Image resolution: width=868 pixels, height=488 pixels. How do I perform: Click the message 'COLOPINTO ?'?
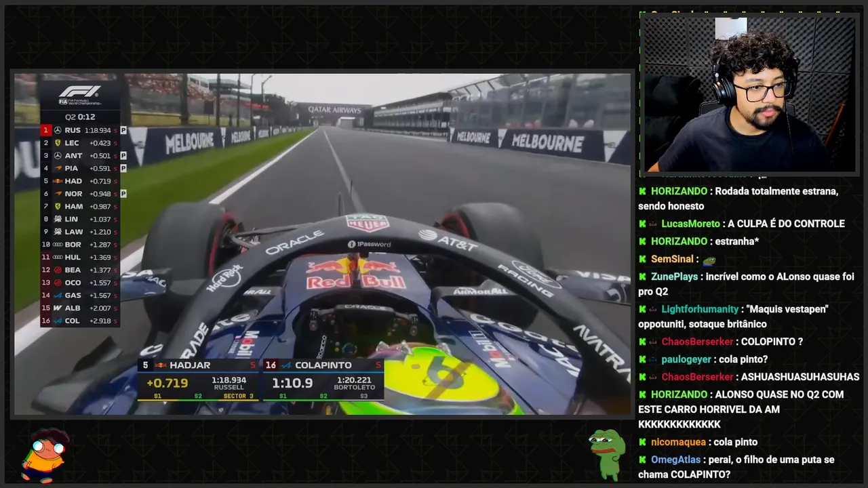(772, 342)
